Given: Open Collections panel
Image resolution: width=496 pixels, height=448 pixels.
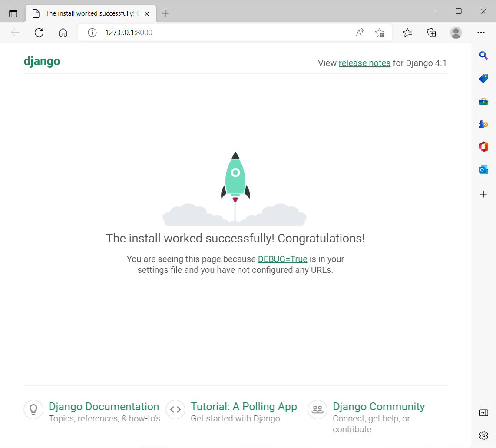Looking at the screenshot, I should click(x=431, y=33).
